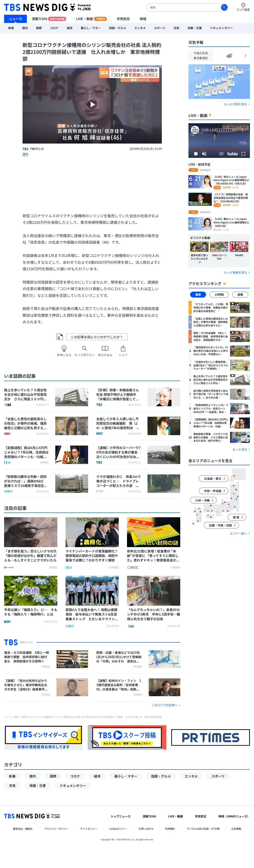
Task: Open the エンタメ submenu item
Action: click(140, 28)
